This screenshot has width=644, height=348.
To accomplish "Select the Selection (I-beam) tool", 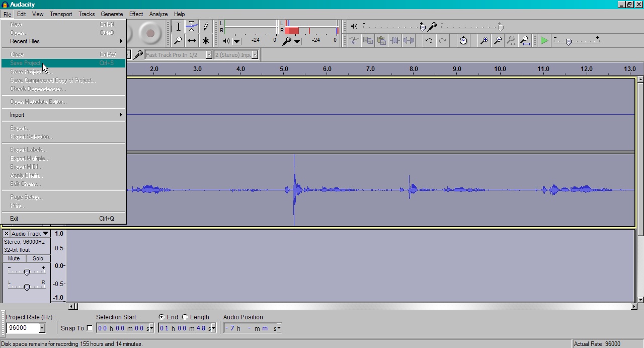I will (178, 27).
